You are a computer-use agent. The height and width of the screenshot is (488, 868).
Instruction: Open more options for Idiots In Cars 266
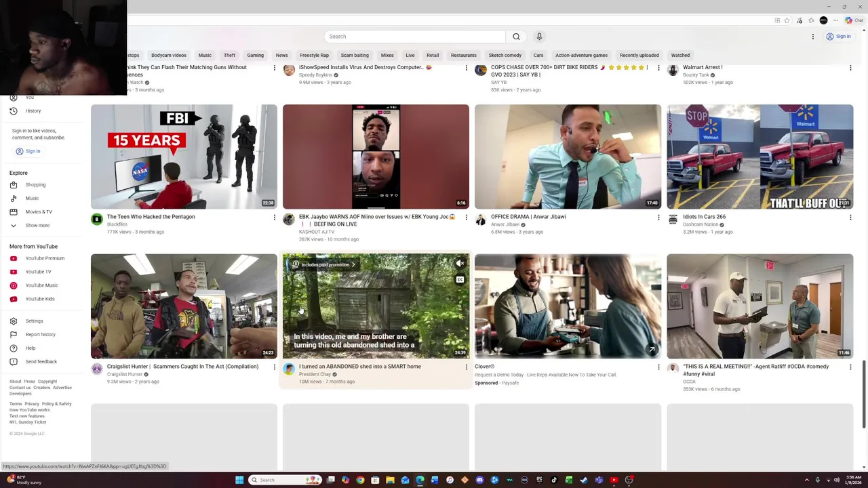click(x=850, y=218)
